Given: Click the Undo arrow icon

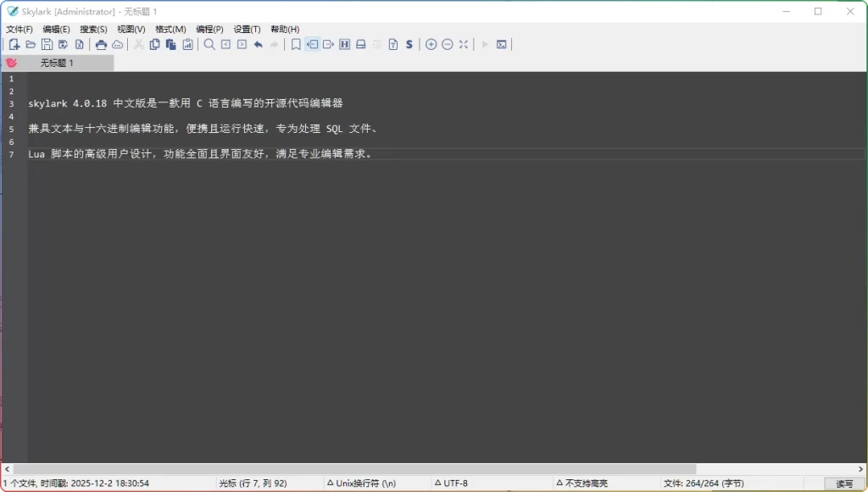Looking at the screenshot, I should click(258, 44).
